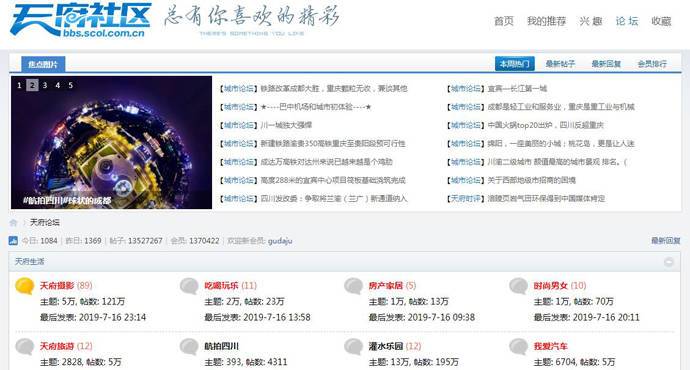Click the gray bubble icon beside 房产家居
The height and width of the screenshot is (370, 690).
pyautogui.click(x=354, y=286)
